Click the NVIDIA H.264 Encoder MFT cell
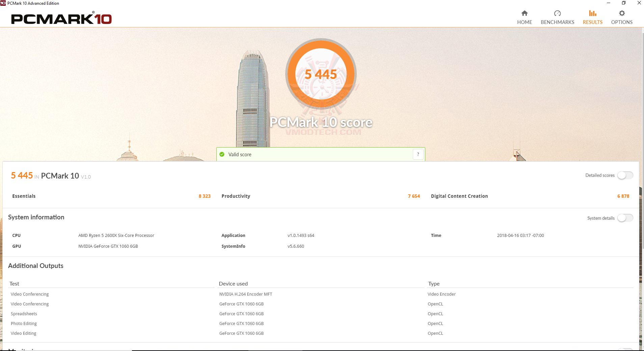Image resolution: width=644 pixels, height=351 pixels. tap(246, 294)
